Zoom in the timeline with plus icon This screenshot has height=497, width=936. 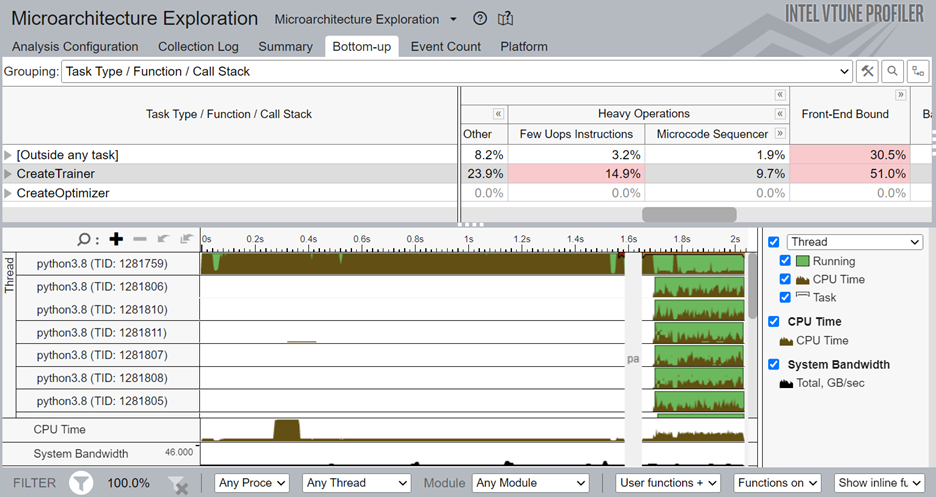click(x=116, y=239)
